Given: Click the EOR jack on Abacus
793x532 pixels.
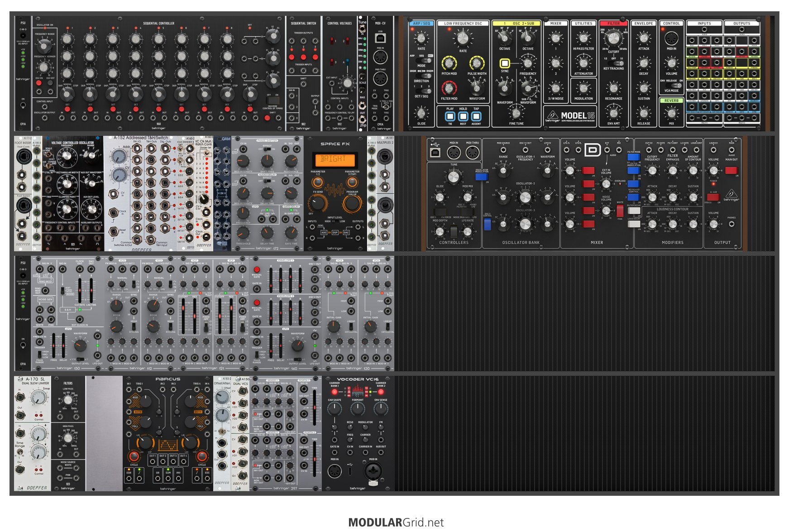Looking at the screenshot, I should tap(129, 479).
